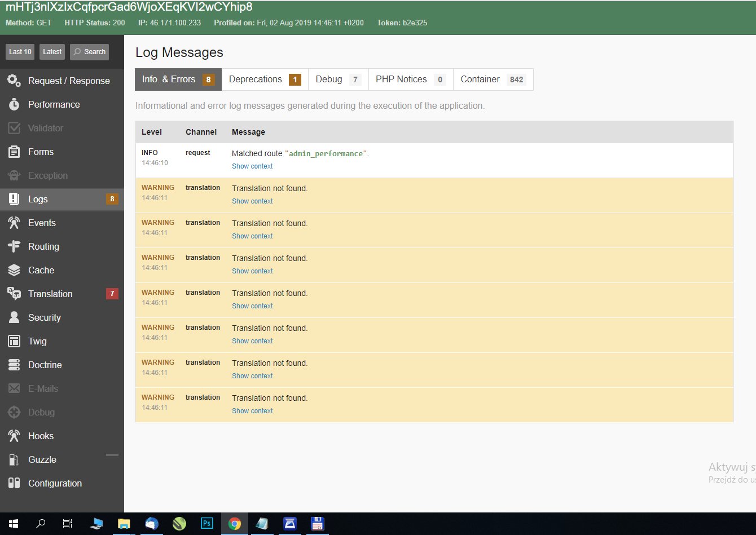Click the HTTP Status 200 value
The width and height of the screenshot is (756, 535).
pyautogui.click(x=118, y=23)
